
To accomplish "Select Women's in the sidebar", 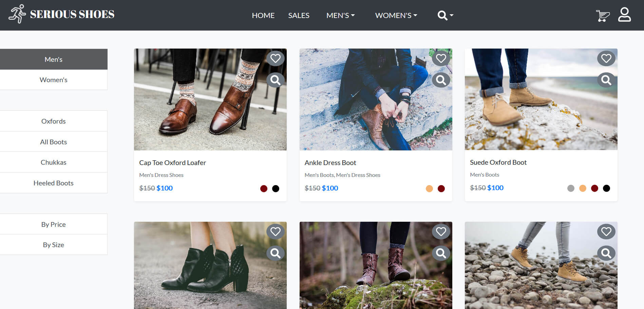I will (x=54, y=80).
